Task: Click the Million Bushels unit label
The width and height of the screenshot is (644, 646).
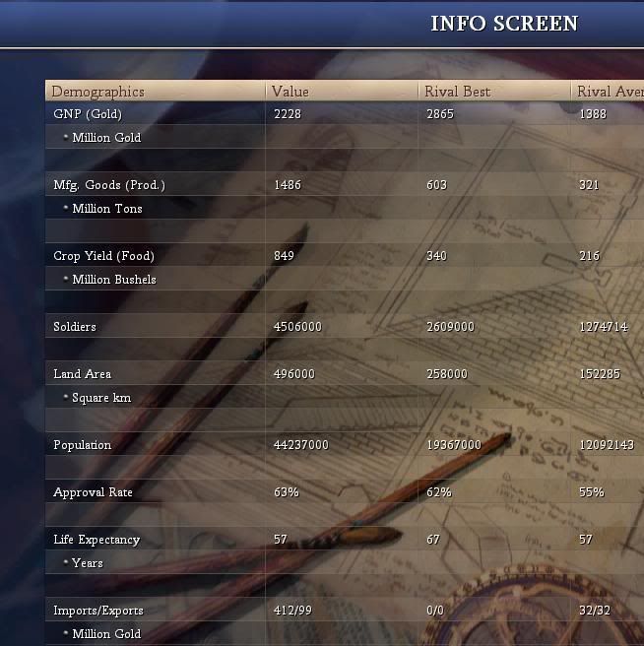Action: click(114, 280)
